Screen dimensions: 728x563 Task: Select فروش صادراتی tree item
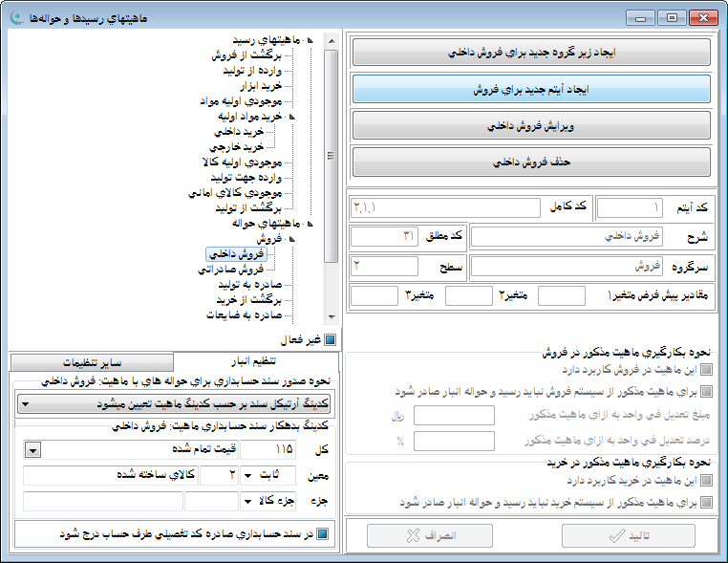click(x=231, y=270)
